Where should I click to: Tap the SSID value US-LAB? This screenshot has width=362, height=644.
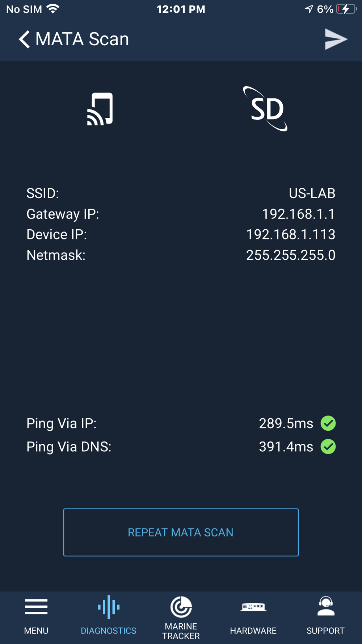pos(312,193)
